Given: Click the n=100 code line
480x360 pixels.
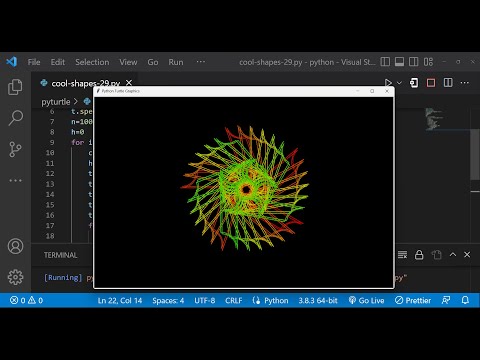Looking at the screenshot, I should point(82,122).
